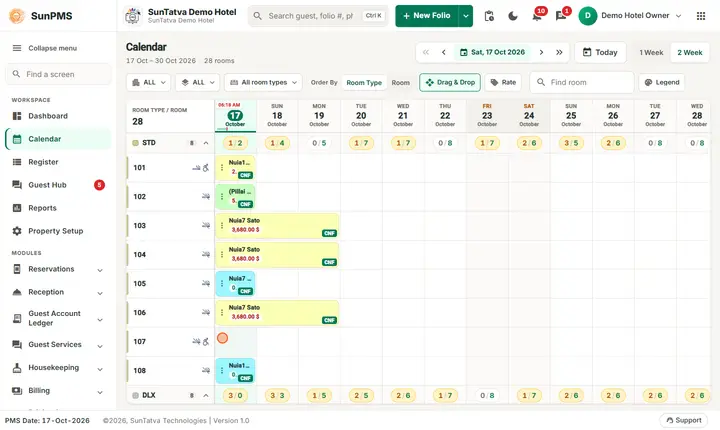Open the New Folio dropdown arrow
The width and height of the screenshot is (720, 430).
pos(466,16)
